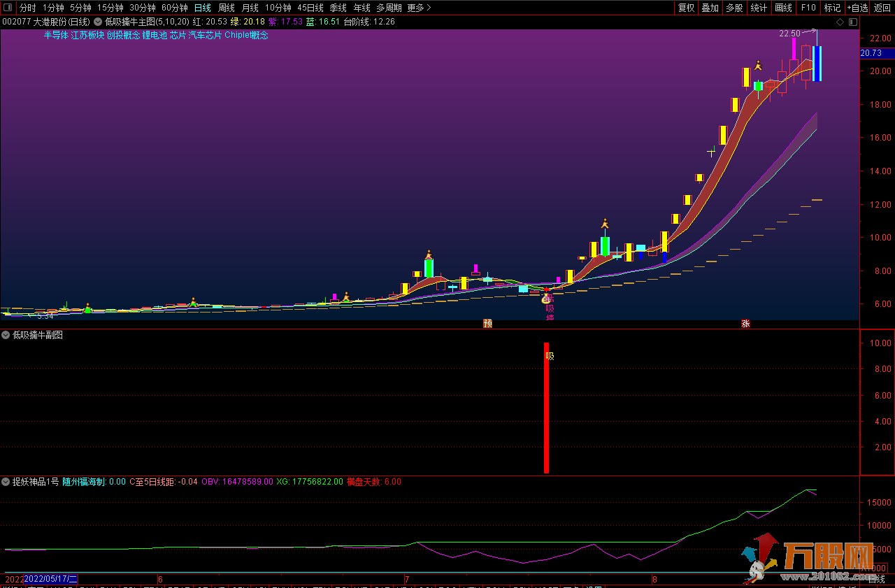Image resolution: width=895 pixels, height=588 pixels.
Task: Click the 横盘天数 6.00 readout
Action: coord(374,482)
